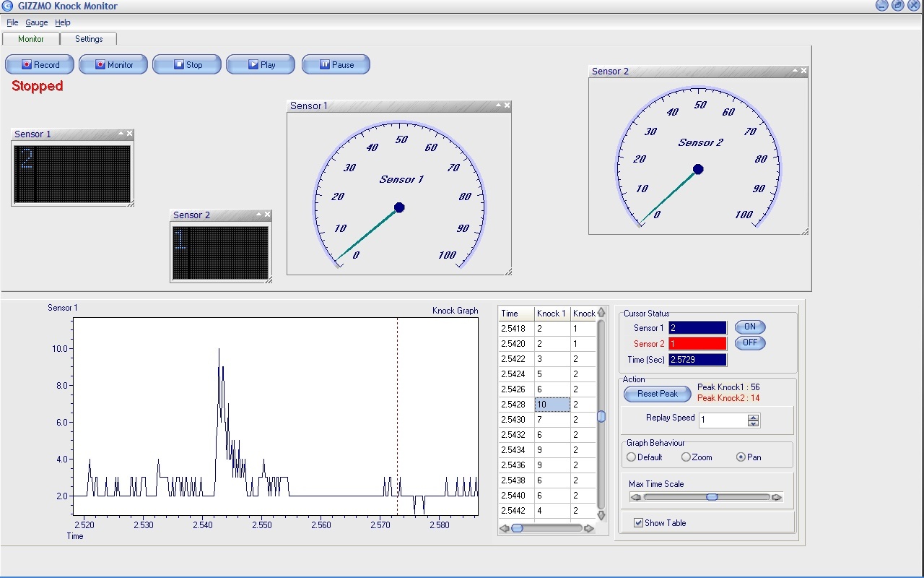Turn cursor off with the OFF button
Viewport: 924px width, 578px height.
tap(750, 343)
